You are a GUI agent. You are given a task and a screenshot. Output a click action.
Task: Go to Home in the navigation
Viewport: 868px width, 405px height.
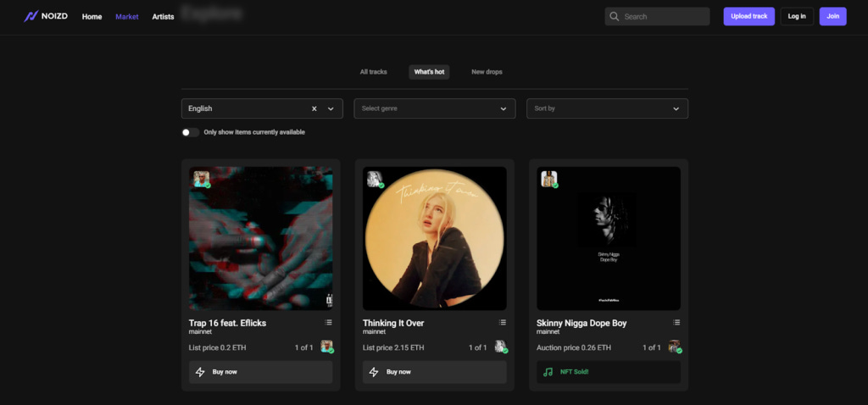(x=92, y=17)
